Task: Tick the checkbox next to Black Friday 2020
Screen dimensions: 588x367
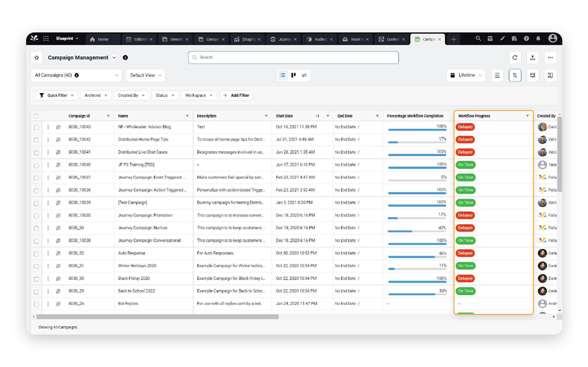Action: tap(37, 278)
